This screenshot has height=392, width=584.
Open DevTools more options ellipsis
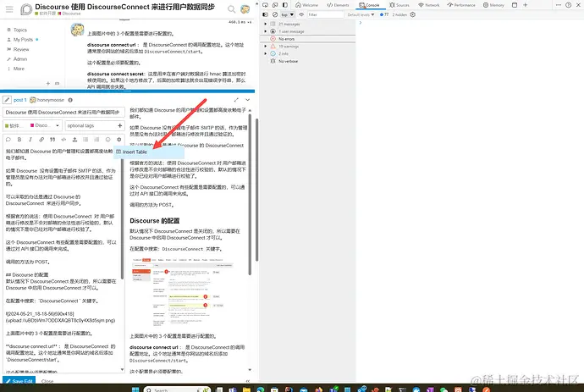pos(559,5)
